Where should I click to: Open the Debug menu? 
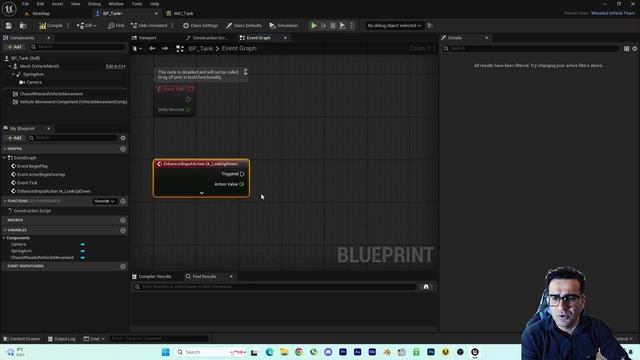coord(94,4)
